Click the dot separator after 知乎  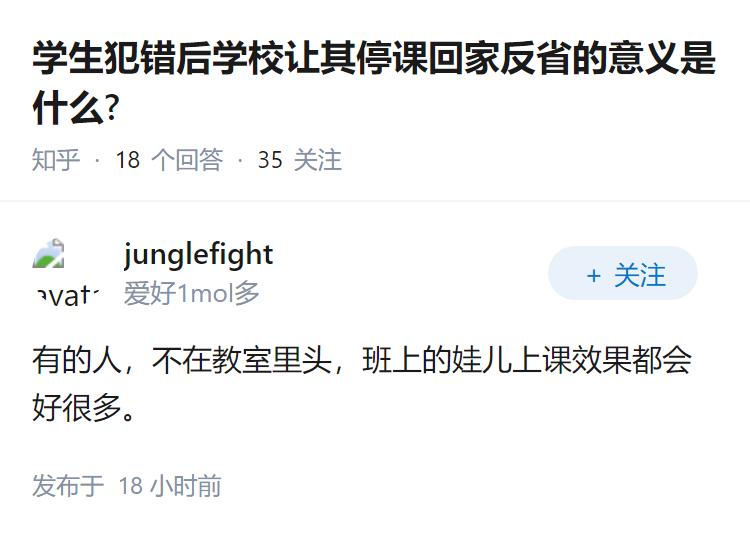tap(97, 160)
